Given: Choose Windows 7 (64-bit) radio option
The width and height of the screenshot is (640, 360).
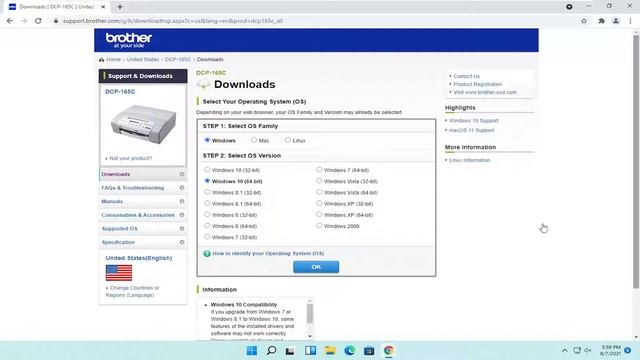Looking at the screenshot, I should click(319, 169).
